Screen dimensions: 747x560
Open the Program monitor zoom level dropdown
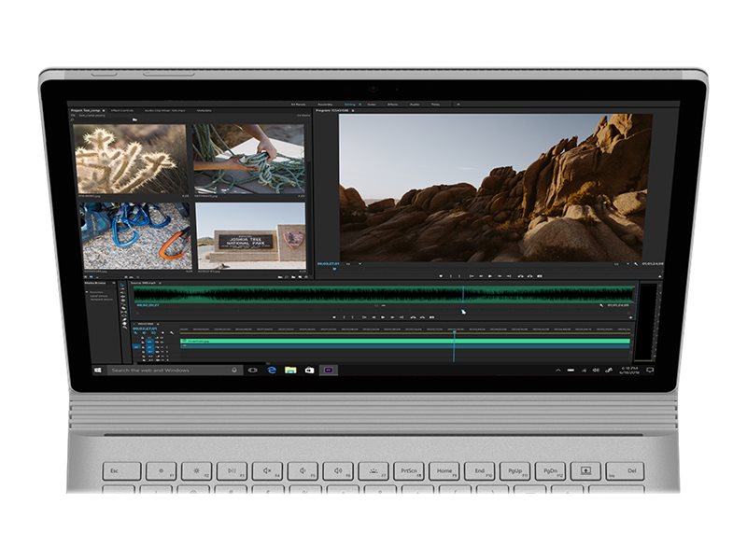coord(355,264)
